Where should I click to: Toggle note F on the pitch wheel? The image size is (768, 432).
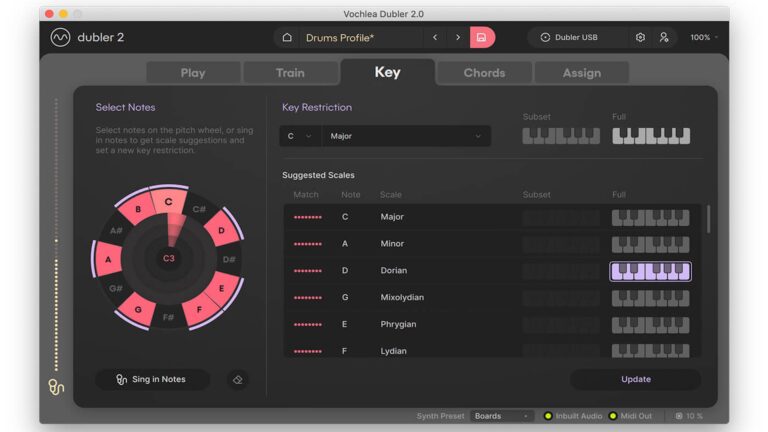[199, 310]
